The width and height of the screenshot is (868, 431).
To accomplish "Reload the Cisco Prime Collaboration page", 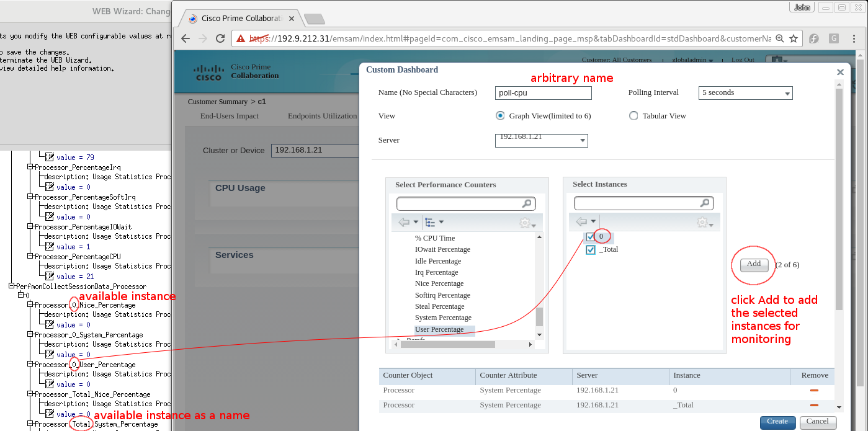I will 220,38.
